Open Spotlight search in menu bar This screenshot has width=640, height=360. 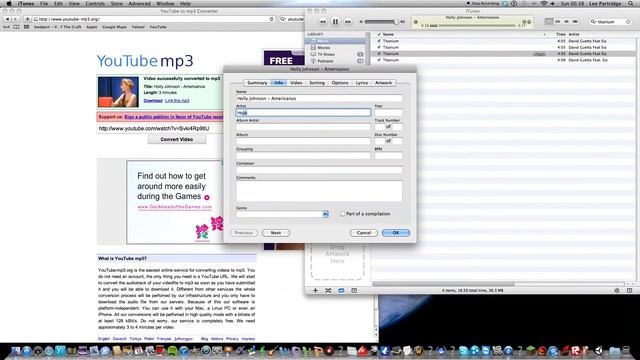click(631, 4)
